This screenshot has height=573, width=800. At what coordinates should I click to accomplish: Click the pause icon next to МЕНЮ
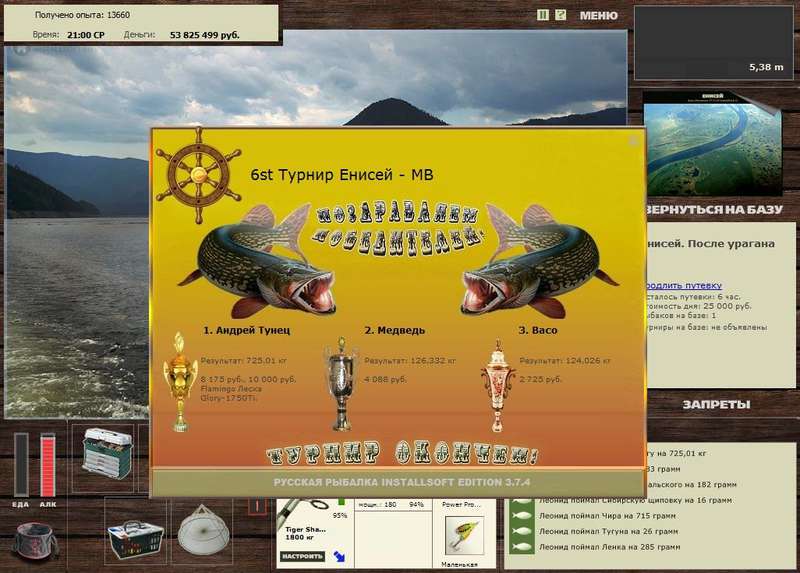point(543,15)
